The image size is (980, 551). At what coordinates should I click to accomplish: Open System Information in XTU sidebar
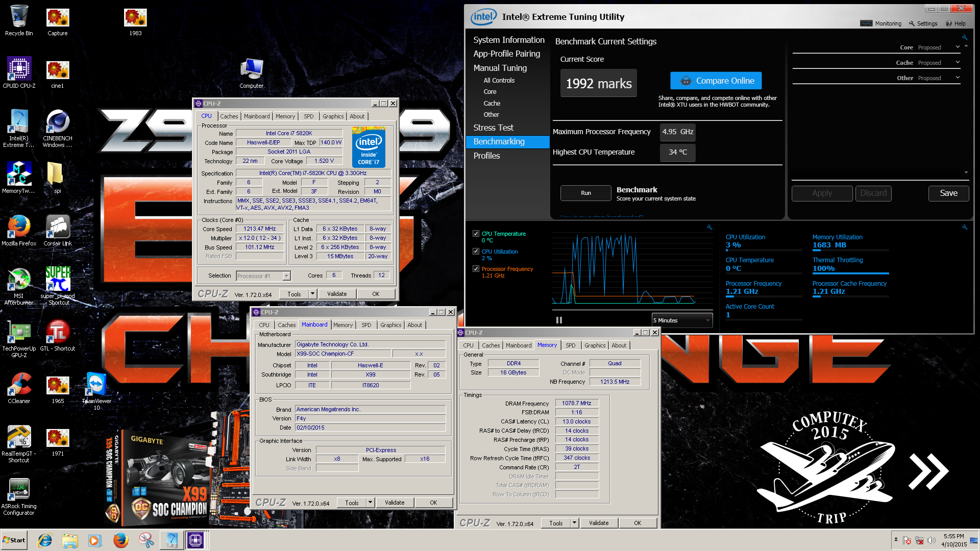[x=509, y=40]
